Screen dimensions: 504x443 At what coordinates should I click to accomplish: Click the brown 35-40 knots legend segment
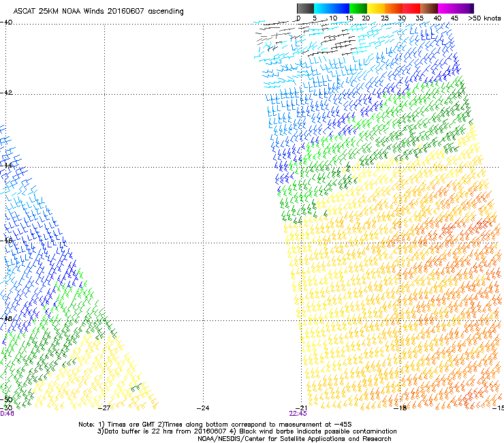429,8
